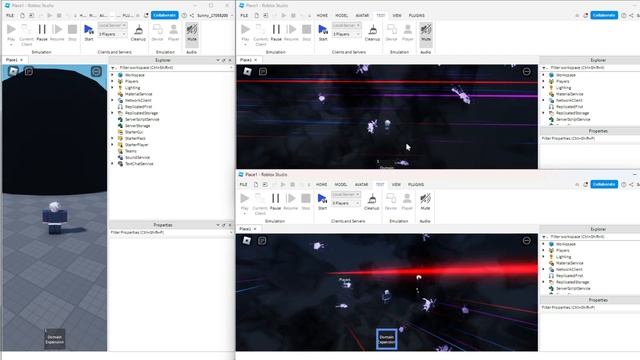Expand StarterPlayer in left window Explorer
Image resolution: width=640 pixels, height=360 pixels.
click(x=113, y=144)
